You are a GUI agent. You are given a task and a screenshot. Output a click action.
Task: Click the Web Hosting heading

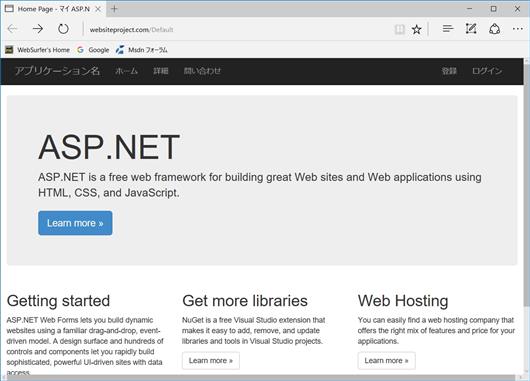pos(403,301)
